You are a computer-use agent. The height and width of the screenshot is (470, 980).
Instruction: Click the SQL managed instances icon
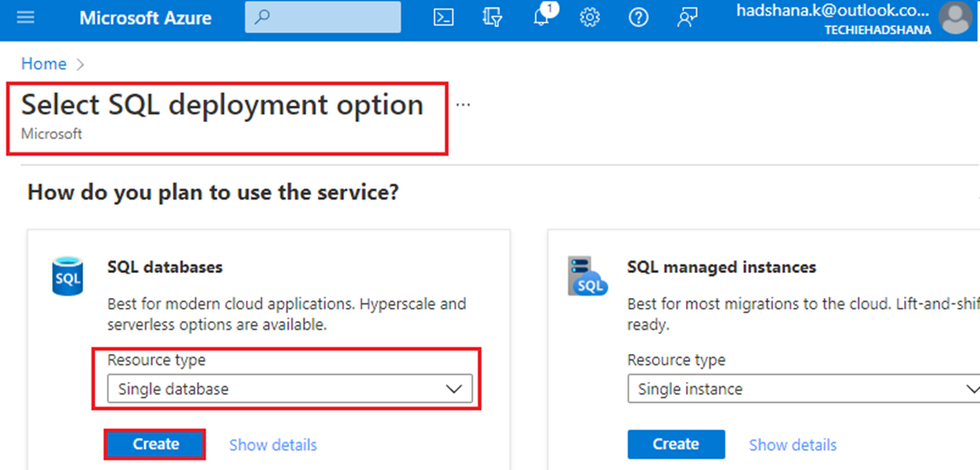587,276
